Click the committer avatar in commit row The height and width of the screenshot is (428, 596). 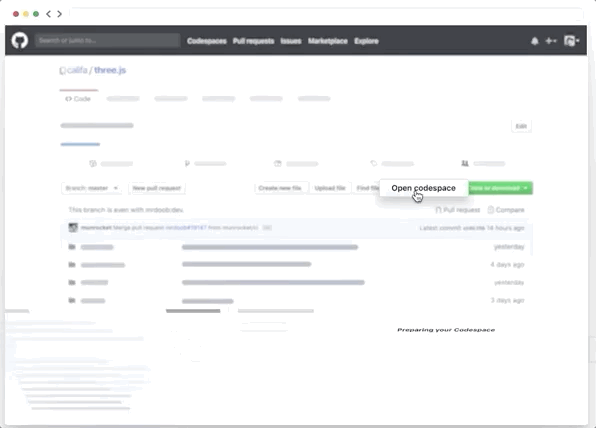(x=73, y=228)
